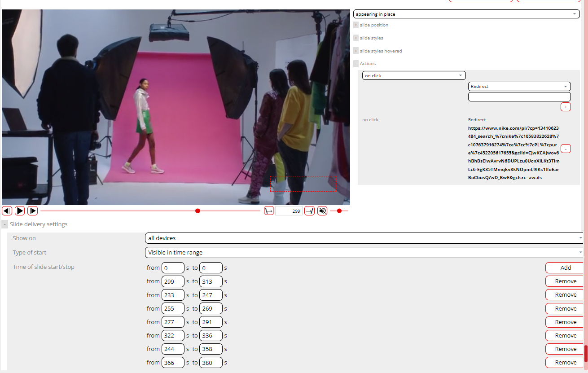Expand the slide position section
588x373 pixels.
pos(356,25)
